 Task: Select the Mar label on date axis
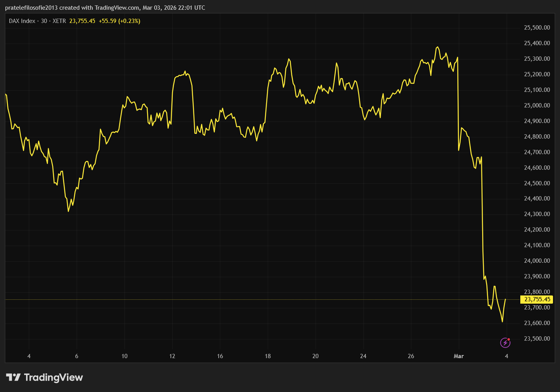coord(458,356)
